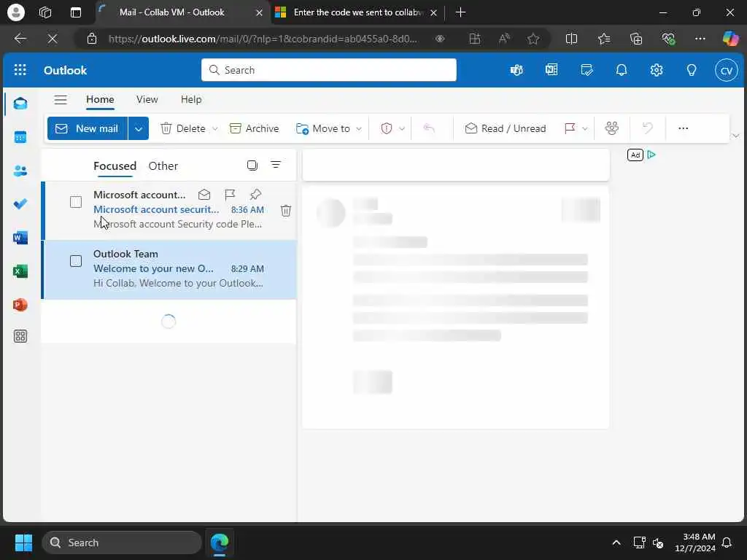Launch PowerPoint from the left sidebar
This screenshot has width=747, height=560.
(x=20, y=304)
